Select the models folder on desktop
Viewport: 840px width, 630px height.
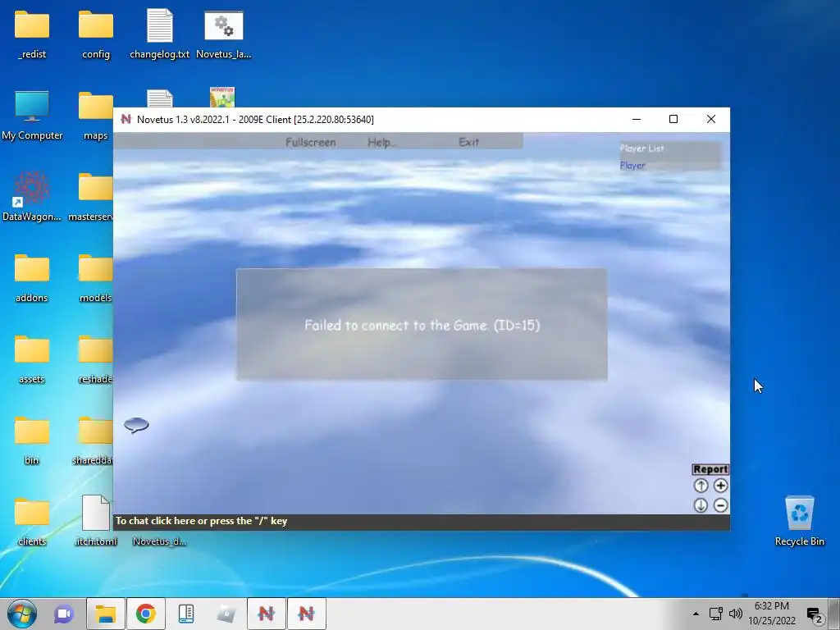tap(95, 278)
